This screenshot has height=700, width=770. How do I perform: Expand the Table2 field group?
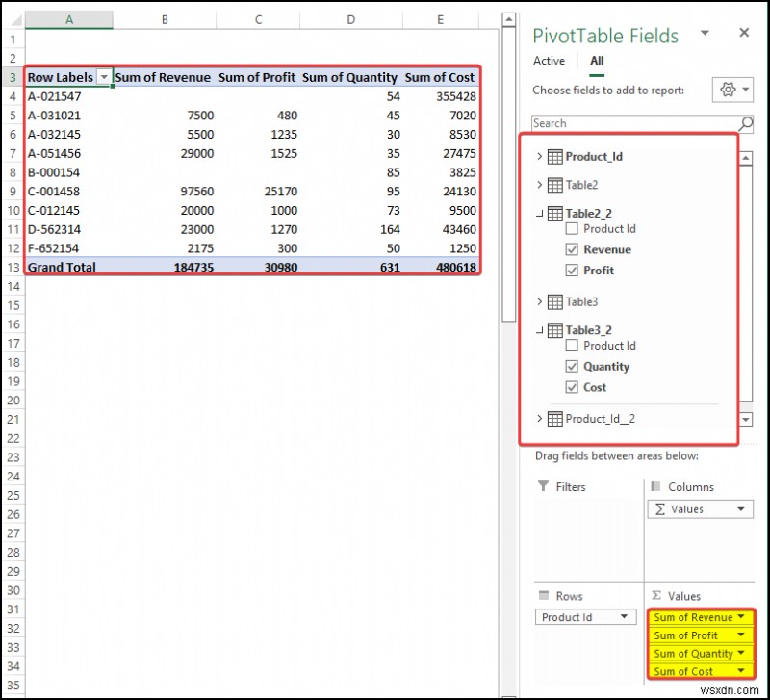click(x=539, y=184)
